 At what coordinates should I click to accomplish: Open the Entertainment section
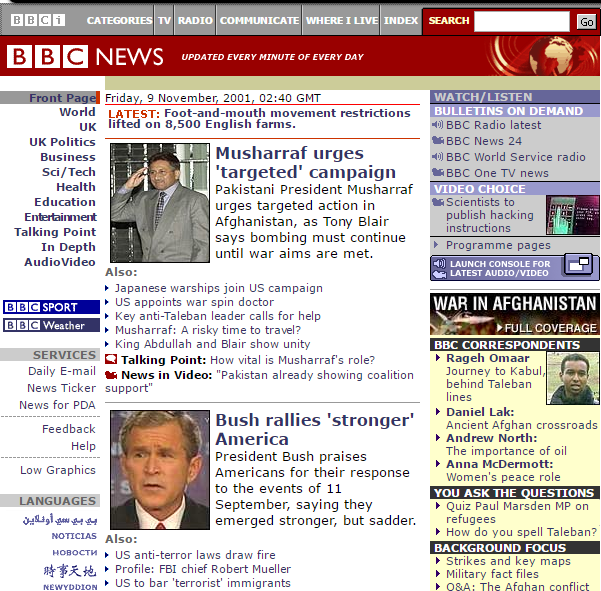[x=61, y=217]
